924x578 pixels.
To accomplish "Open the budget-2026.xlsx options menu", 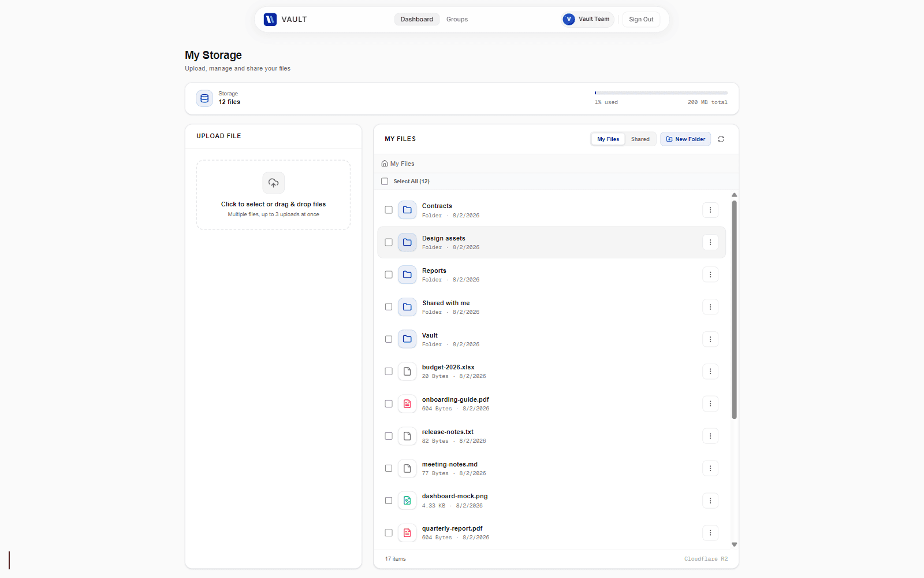I will coord(710,372).
